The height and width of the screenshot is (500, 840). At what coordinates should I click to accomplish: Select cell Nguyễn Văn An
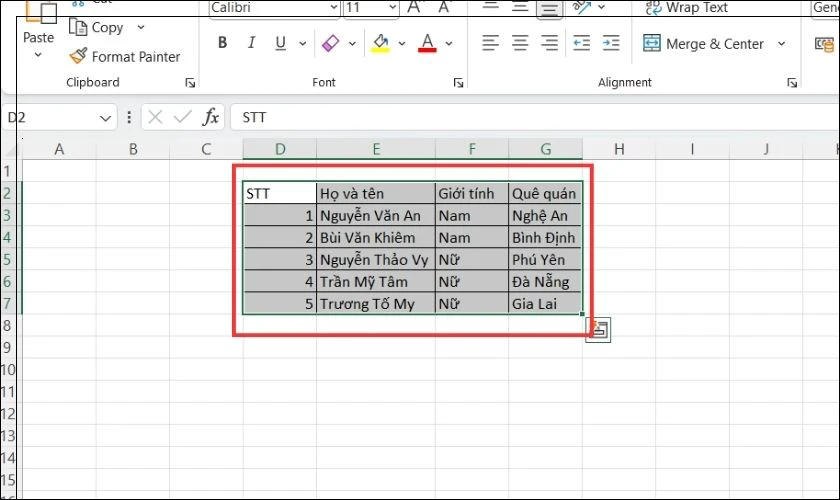376,215
